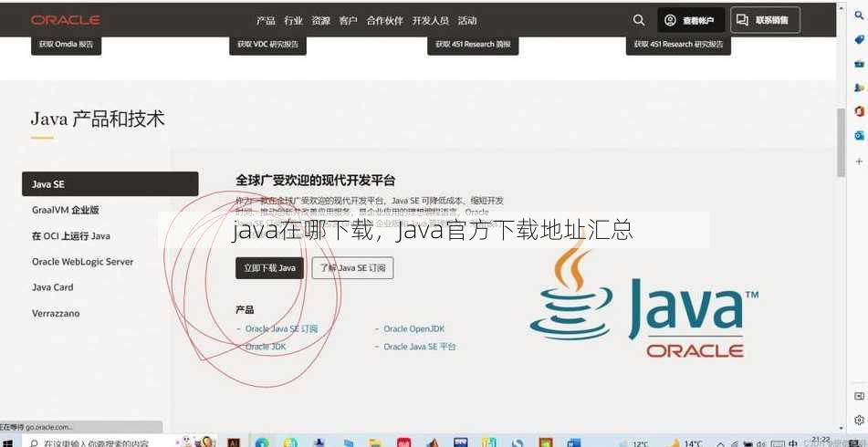Click the 获取 451 Research 简报 button
868x447 pixels.
pyautogui.click(x=473, y=45)
